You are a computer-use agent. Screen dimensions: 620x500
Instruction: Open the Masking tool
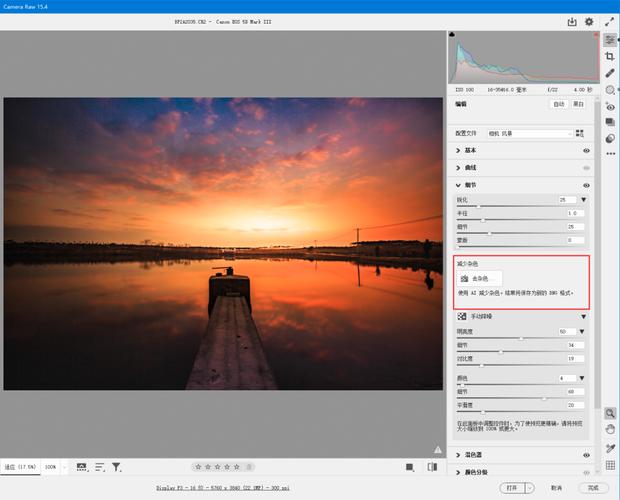(x=610, y=90)
